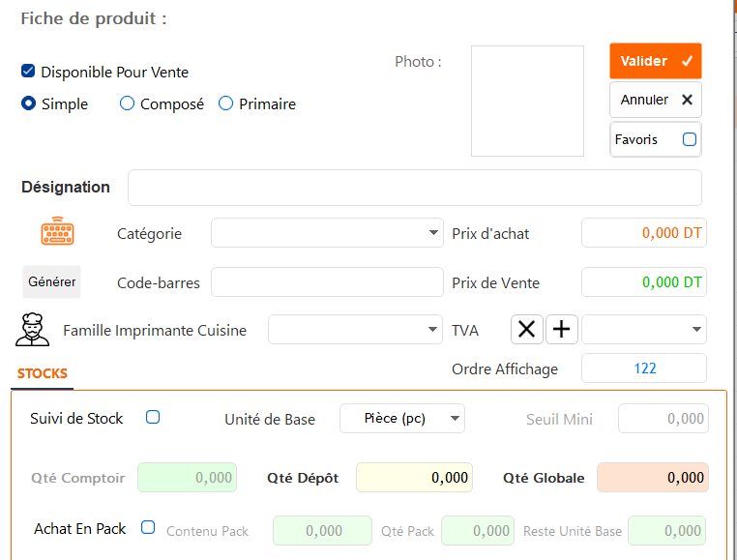Viewport: 737px width, 560px height.
Task: Click the checkmark on Valider button
Action: (x=687, y=61)
